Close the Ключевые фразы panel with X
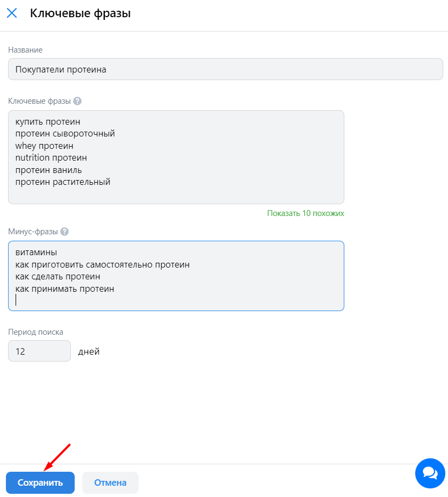The width and height of the screenshot is (448, 497). coord(12,13)
